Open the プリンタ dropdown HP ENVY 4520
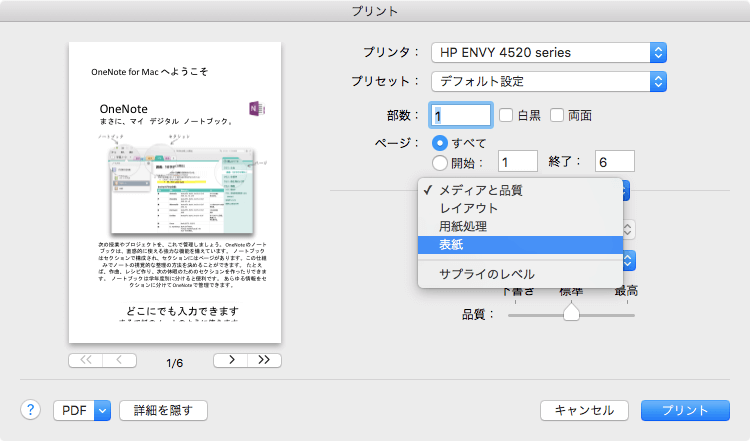 [x=549, y=53]
